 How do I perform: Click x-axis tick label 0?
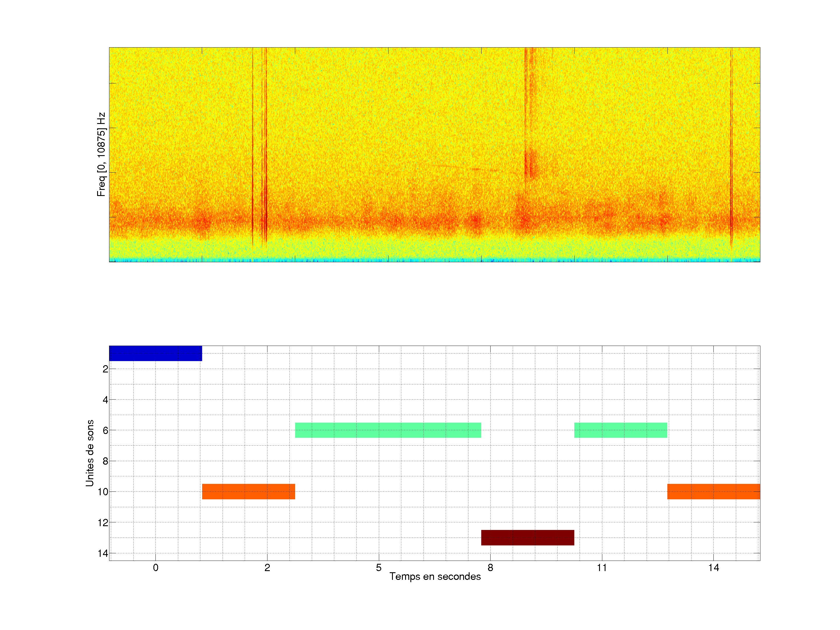tap(156, 568)
